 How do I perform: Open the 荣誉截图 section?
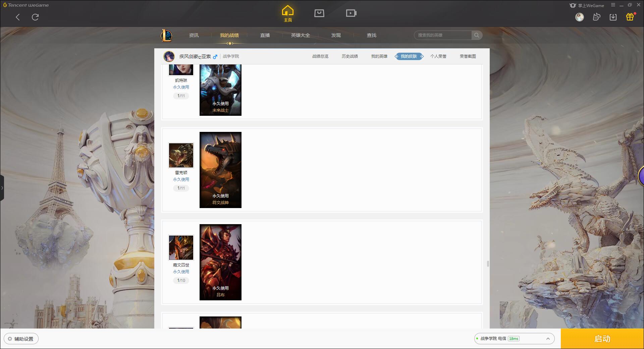(468, 56)
